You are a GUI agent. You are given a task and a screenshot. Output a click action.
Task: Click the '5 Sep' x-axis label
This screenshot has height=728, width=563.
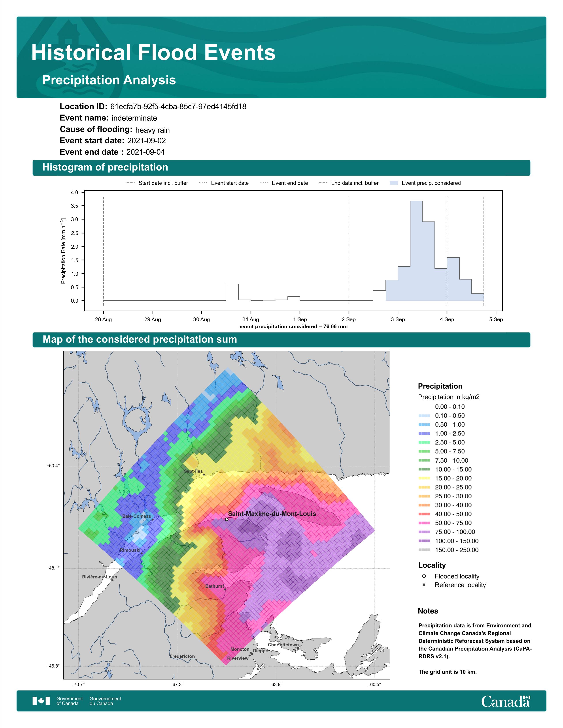(496, 319)
